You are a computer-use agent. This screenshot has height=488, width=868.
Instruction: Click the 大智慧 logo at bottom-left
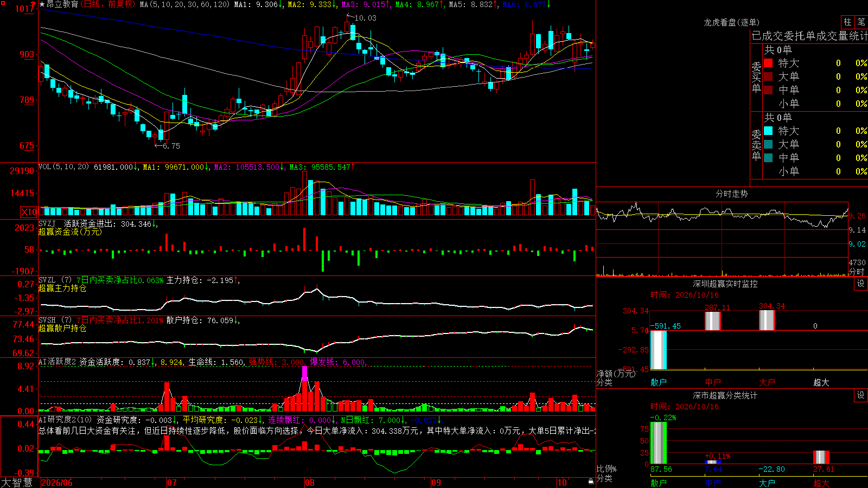[x=17, y=483]
